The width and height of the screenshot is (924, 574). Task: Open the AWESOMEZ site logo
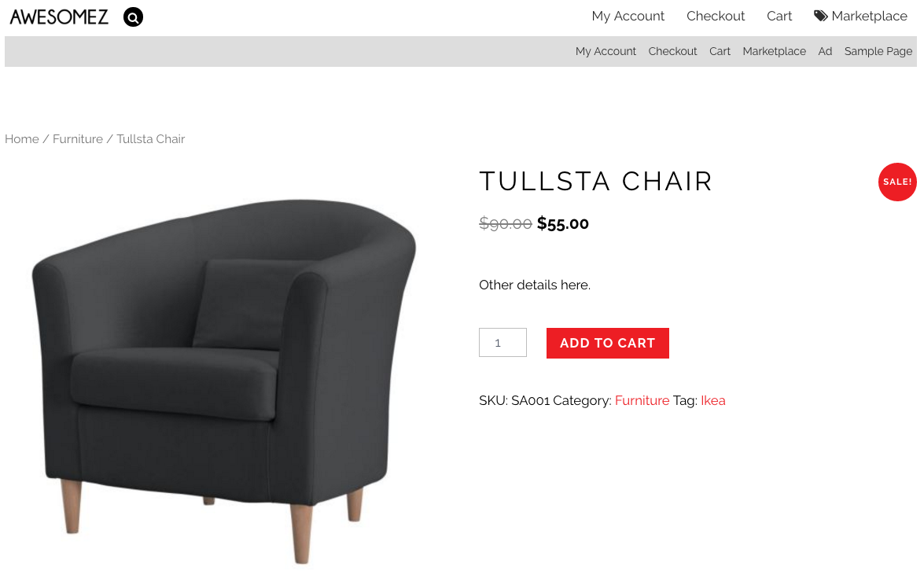tap(59, 17)
